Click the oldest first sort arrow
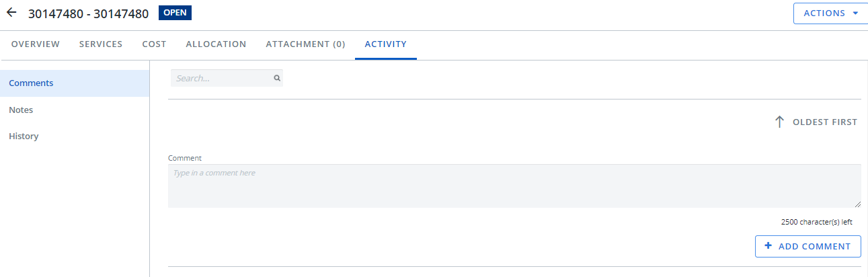 pos(779,122)
